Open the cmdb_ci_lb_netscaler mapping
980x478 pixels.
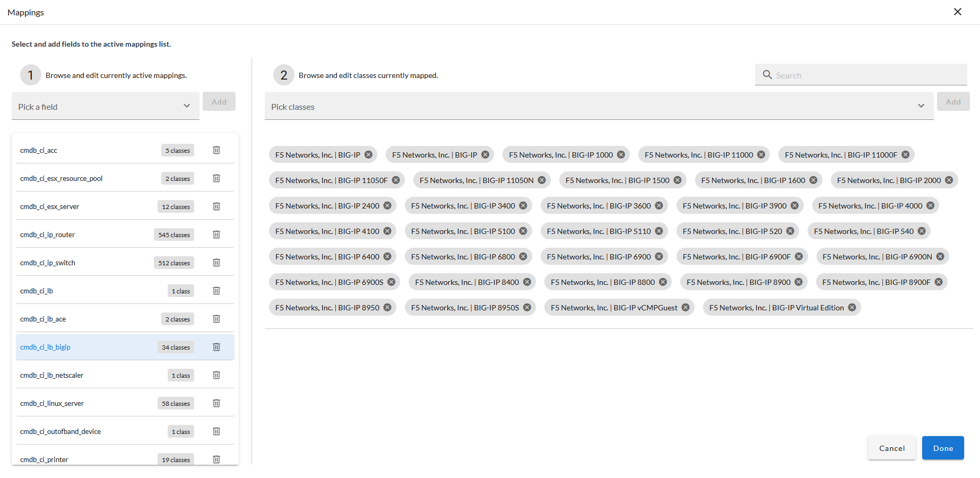pos(85,375)
